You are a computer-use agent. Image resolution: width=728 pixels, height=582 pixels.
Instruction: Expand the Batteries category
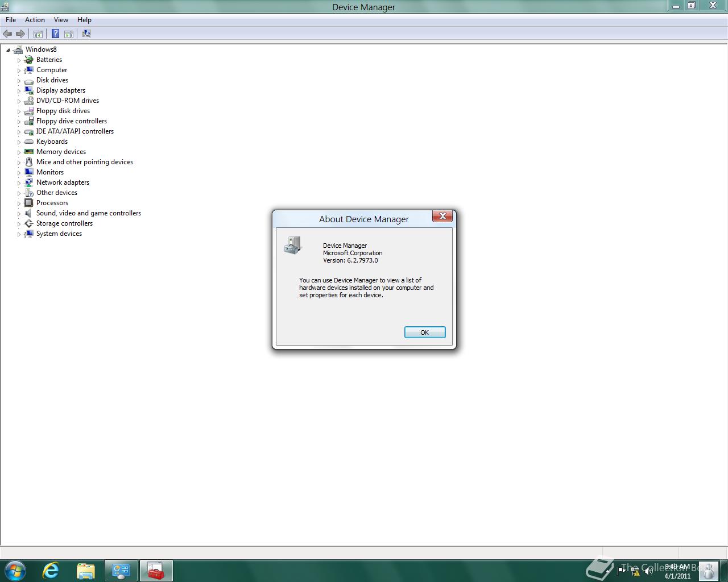tap(19, 60)
